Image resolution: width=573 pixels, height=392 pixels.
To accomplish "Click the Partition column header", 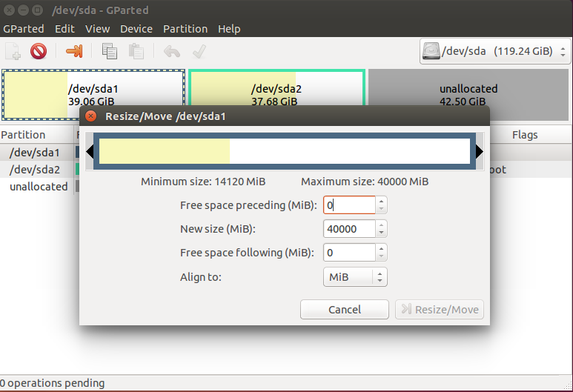I will (x=36, y=135).
